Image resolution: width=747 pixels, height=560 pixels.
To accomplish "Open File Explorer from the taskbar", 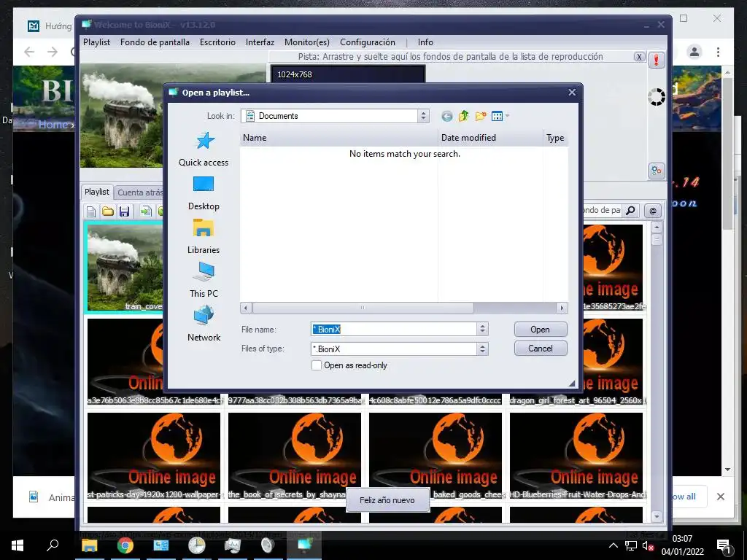I will [x=89, y=545].
